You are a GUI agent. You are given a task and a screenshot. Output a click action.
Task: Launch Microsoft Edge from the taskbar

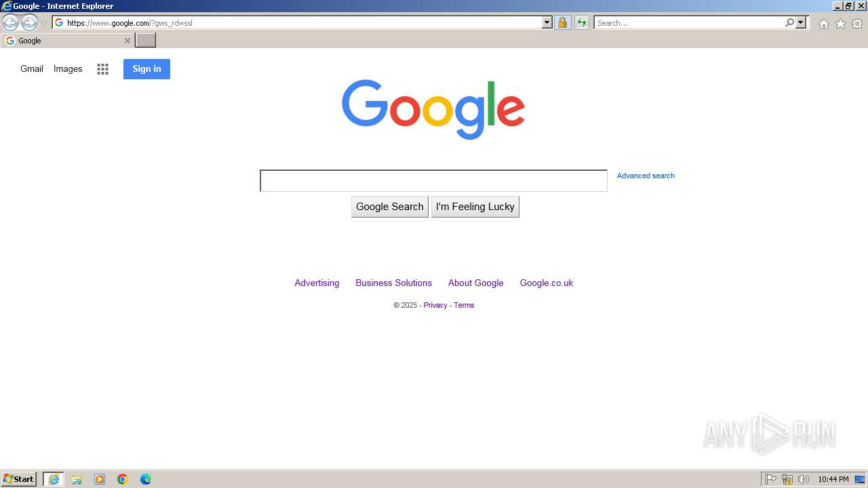[x=146, y=479]
